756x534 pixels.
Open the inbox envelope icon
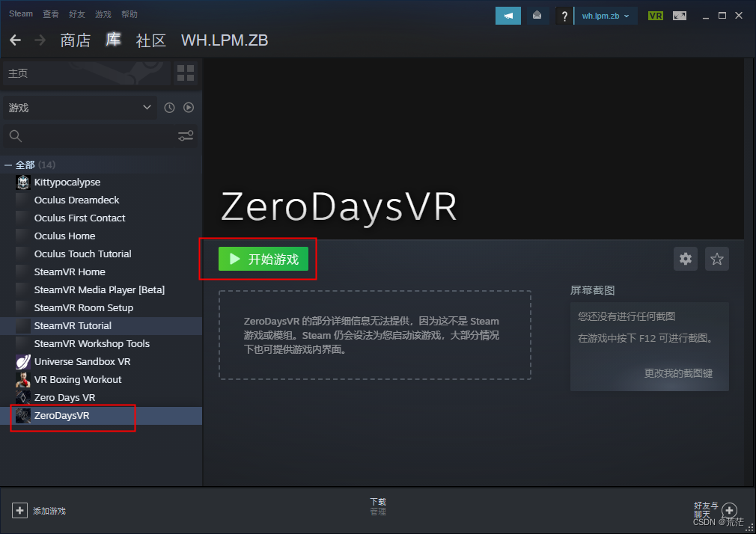pos(537,16)
